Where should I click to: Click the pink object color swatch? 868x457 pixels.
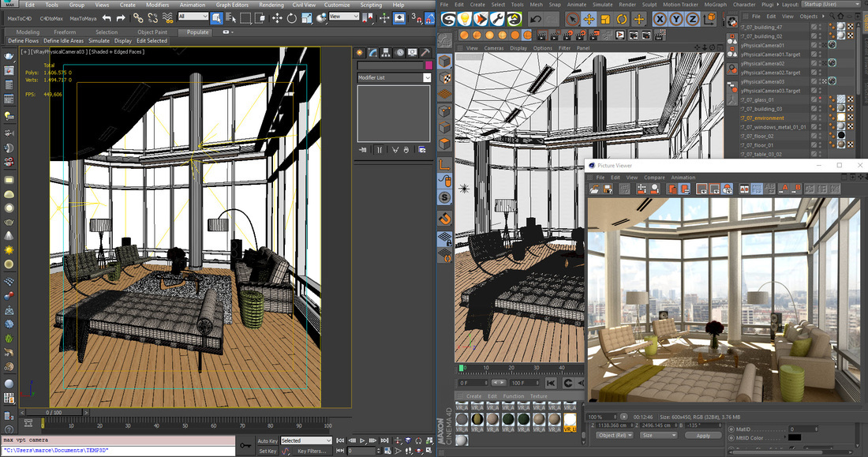click(428, 66)
